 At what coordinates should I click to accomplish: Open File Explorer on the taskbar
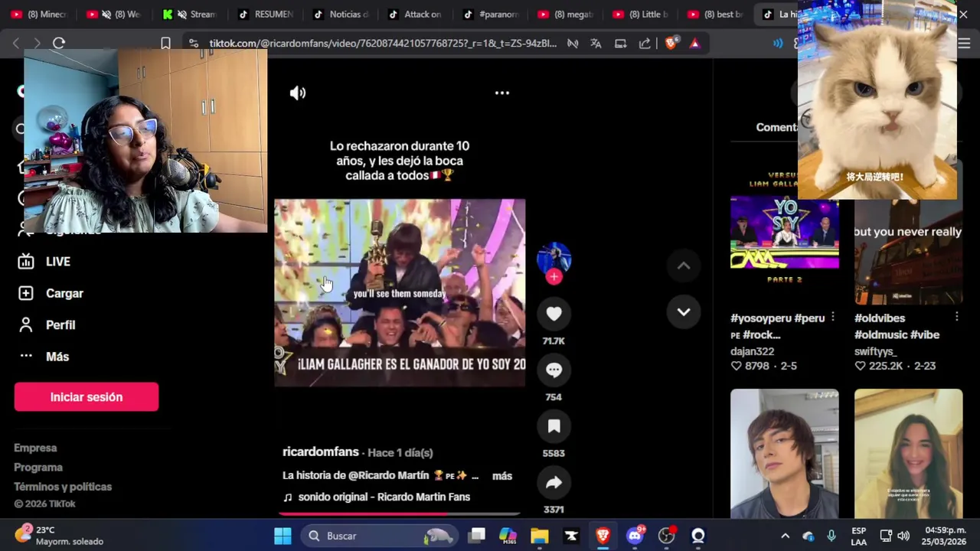[540, 536]
